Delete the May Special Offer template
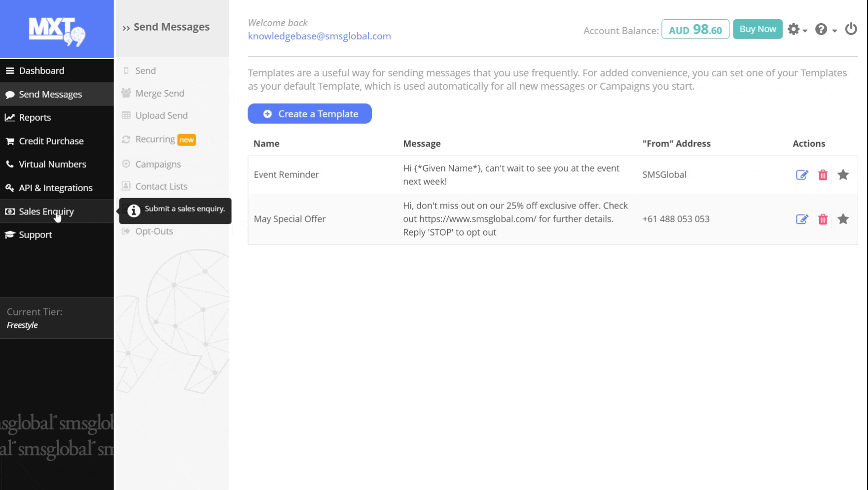Image resolution: width=868 pixels, height=490 pixels. pyautogui.click(x=823, y=219)
